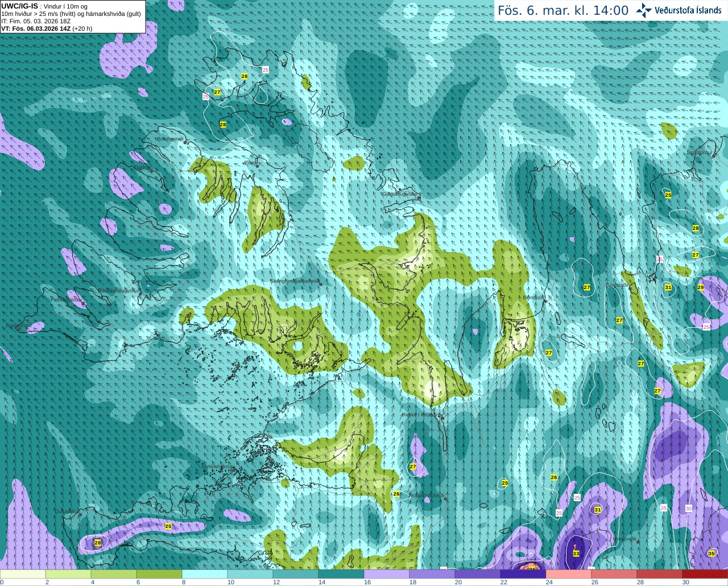
Task: Click the Reykir í Hrútafirði station label
Action: tap(422, 415)
